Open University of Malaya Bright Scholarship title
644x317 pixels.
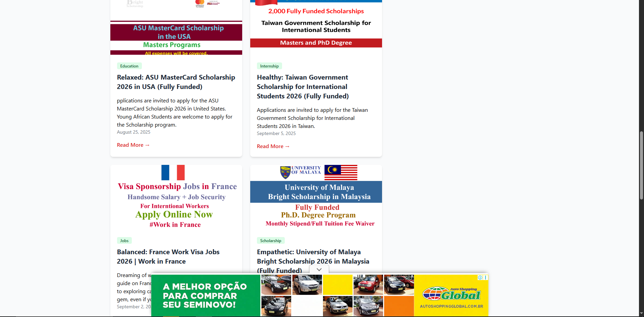tap(313, 261)
